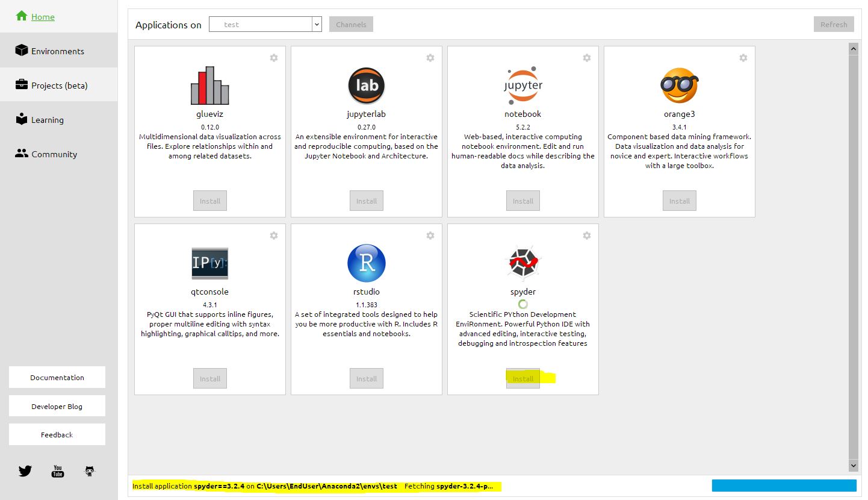Screen dimensions: 868x500
Task: Click the glueviz bar chart logo
Action: tap(210, 86)
